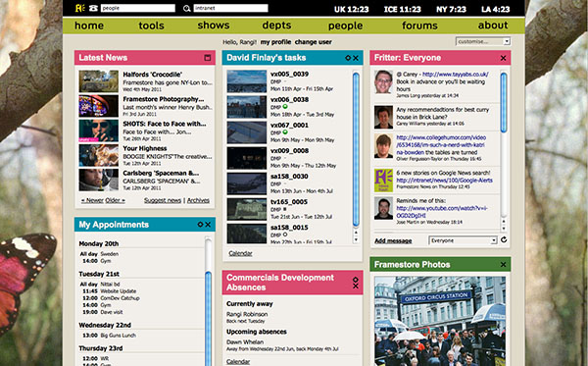Open the tv165_0005 task thumbnail
This screenshot has width=588, height=366.
(x=246, y=209)
